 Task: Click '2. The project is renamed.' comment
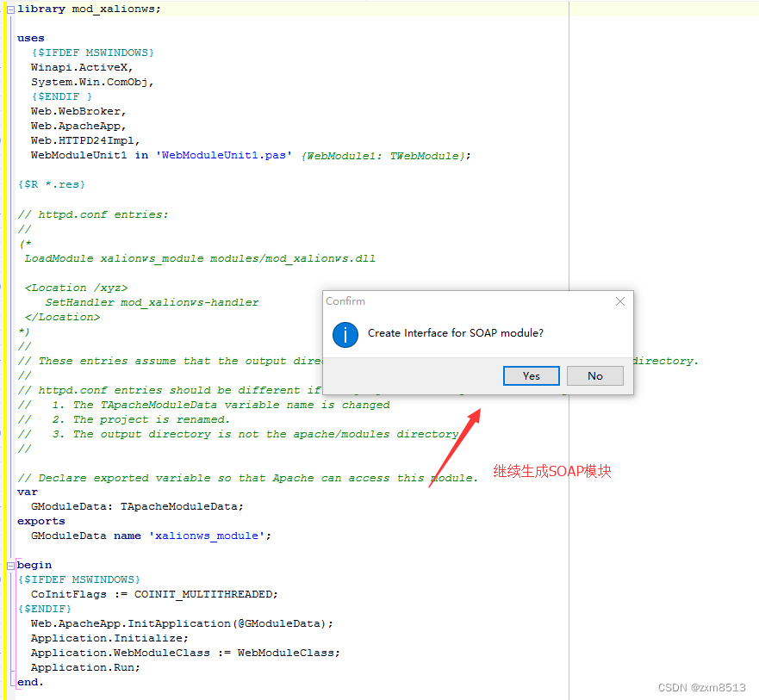141,419
